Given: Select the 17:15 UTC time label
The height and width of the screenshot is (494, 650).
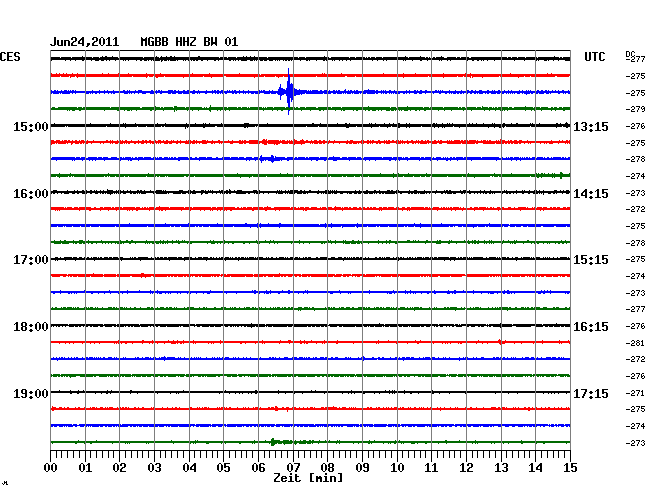Looking at the screenshot, I should [x=591, y=393].
